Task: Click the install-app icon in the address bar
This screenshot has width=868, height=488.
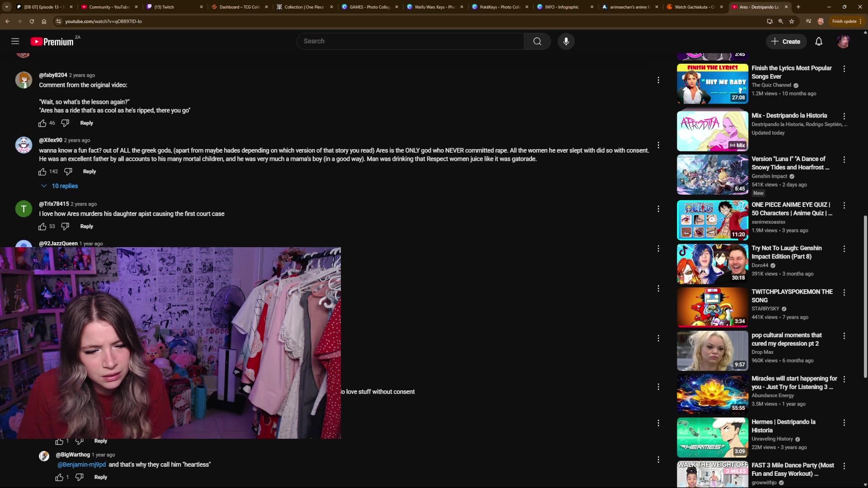Action: coord(770,21)
